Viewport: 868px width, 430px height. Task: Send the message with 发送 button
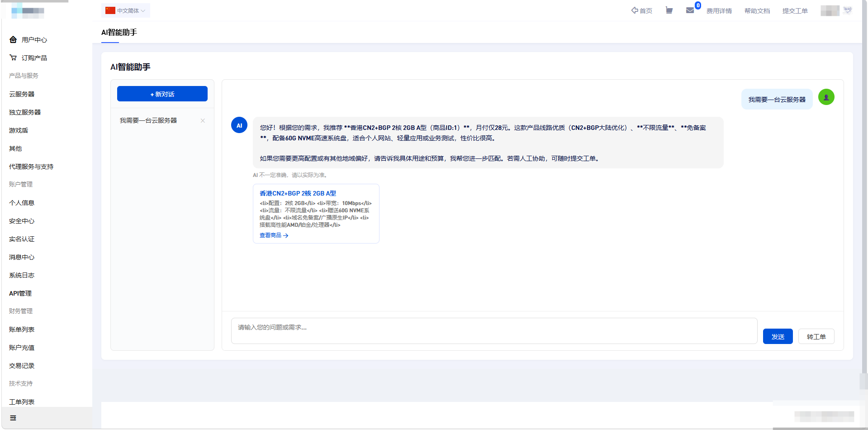tap(778, 336)
